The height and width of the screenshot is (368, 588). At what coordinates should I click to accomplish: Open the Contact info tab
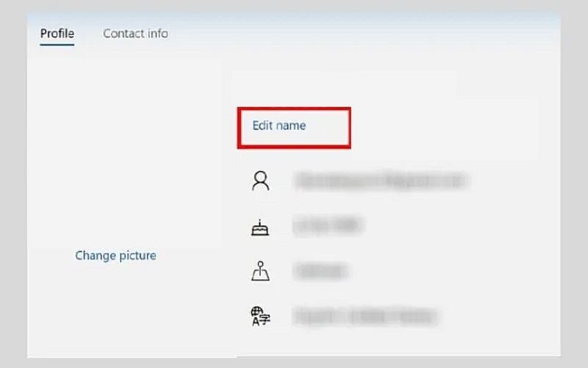tap(135, 34)
